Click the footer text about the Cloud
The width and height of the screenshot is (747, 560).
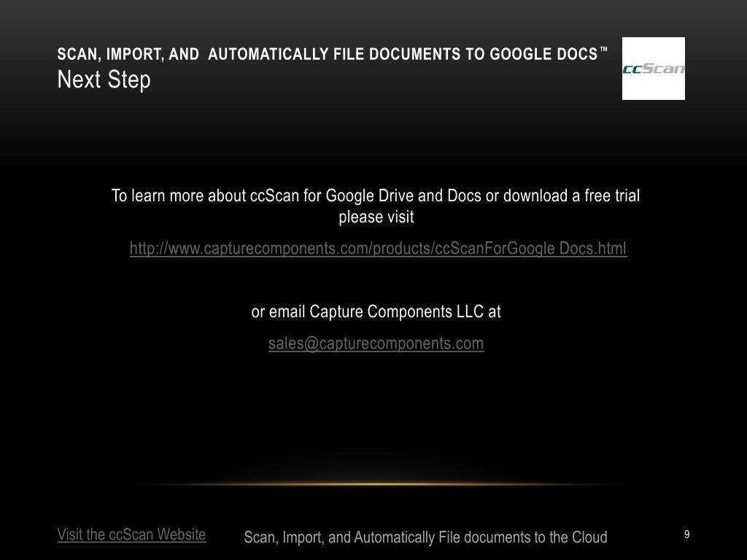(x=425, y=537)
